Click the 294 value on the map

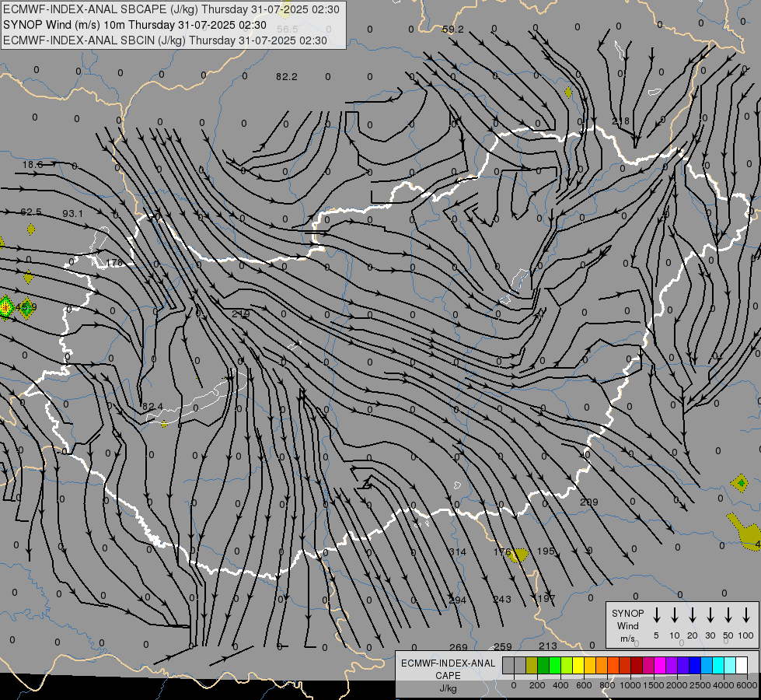(457, 600)
